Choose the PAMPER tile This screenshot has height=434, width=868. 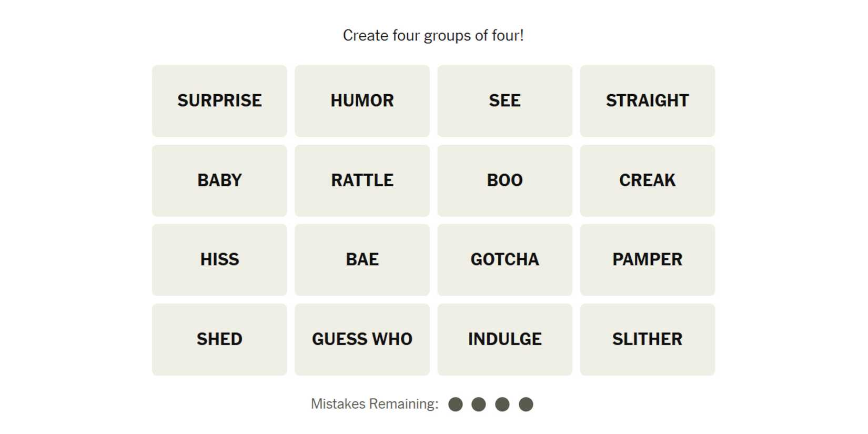pyautogui.click(x=647, y=260)
